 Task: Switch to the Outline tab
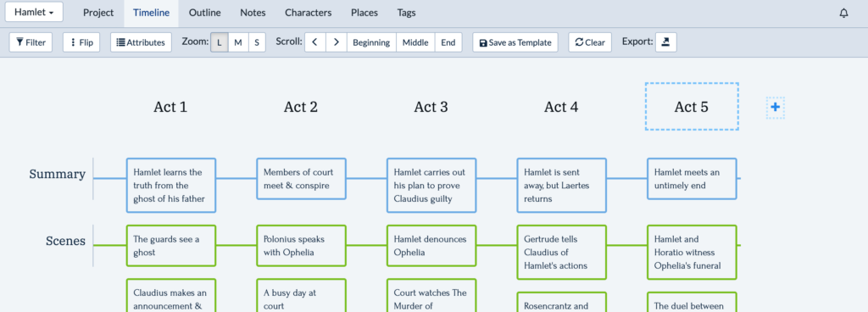point(205,13)
